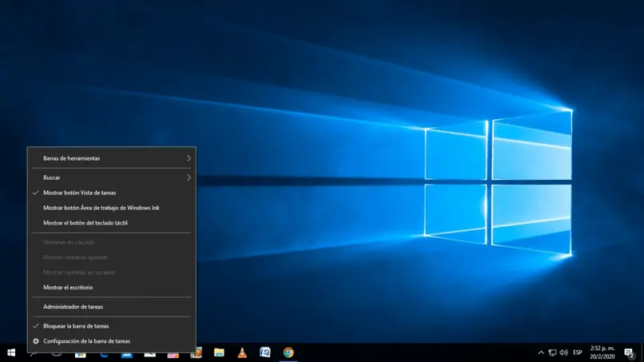Open Administrador de tareas
Screen dimensions: 644x362
coord(112,307)
